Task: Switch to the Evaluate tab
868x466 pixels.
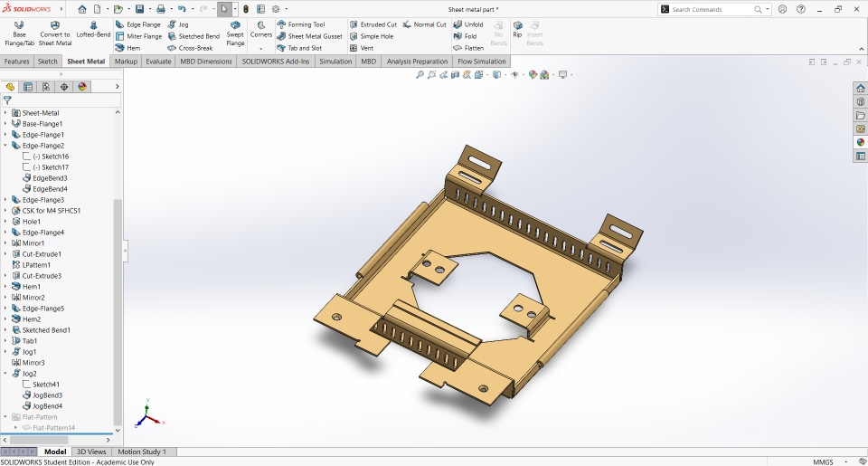Action: 158,62
